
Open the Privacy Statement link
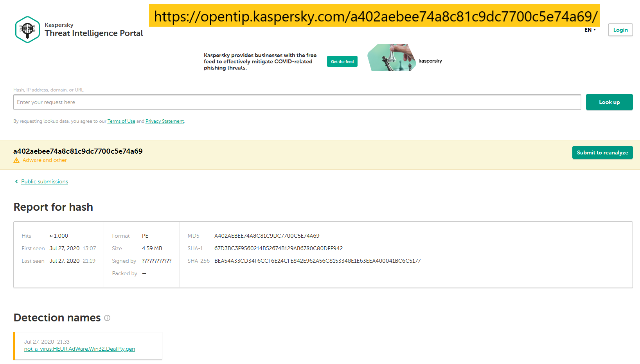165,121
